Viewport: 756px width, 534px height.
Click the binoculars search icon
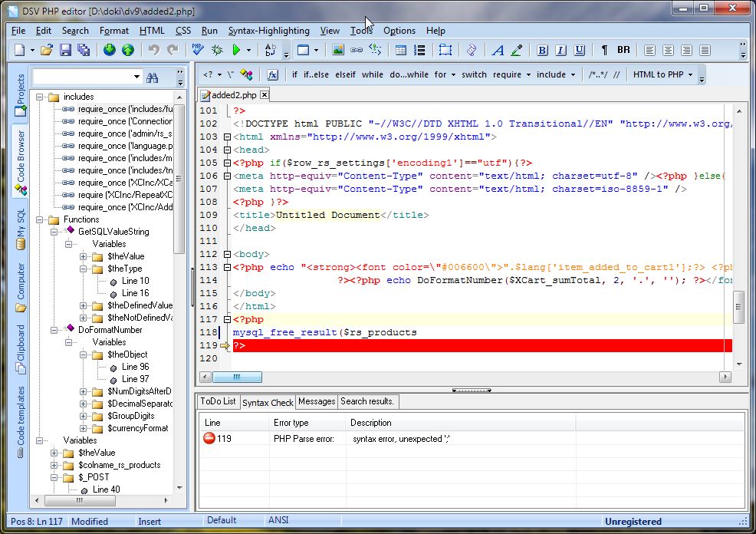tap(153, 77)
